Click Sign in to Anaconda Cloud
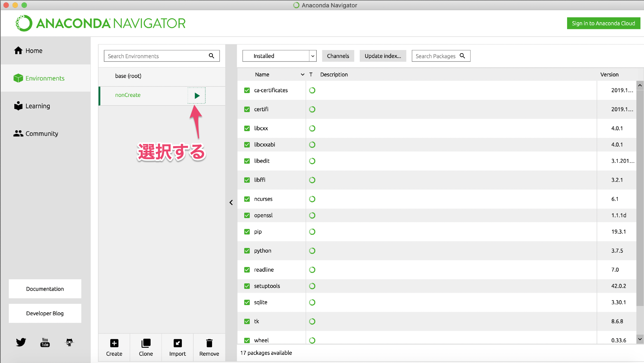 click(603, 23)
